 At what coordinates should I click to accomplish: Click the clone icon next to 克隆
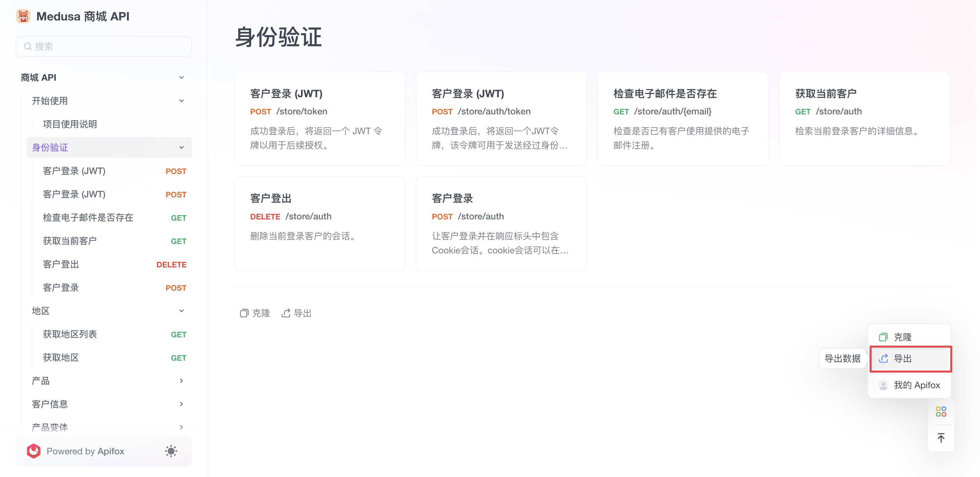[x=245, y=313]
